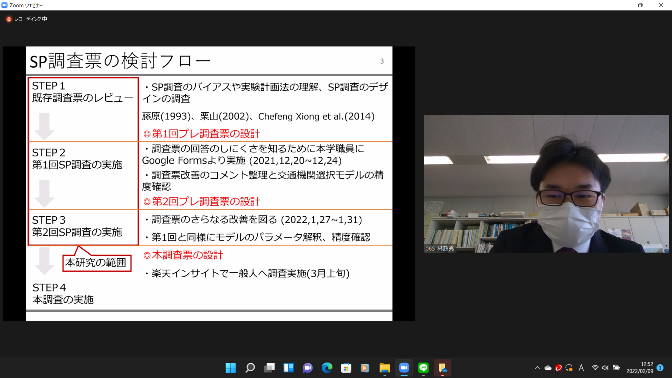The width and height of the screenshot is (672, 378).
Task: Open Microsoft Edge from taskbar
Action: click(327, 368)
